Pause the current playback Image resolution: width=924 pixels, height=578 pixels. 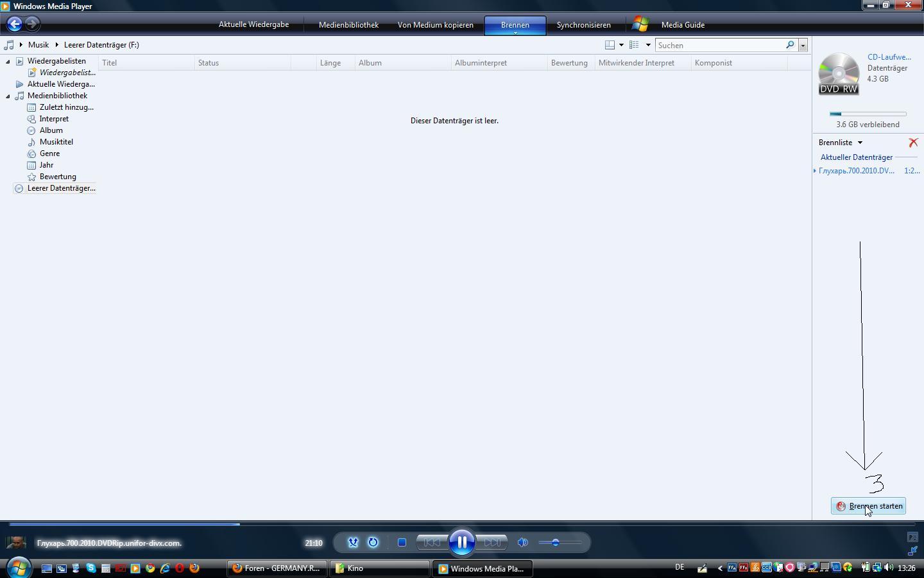point(462,543)
